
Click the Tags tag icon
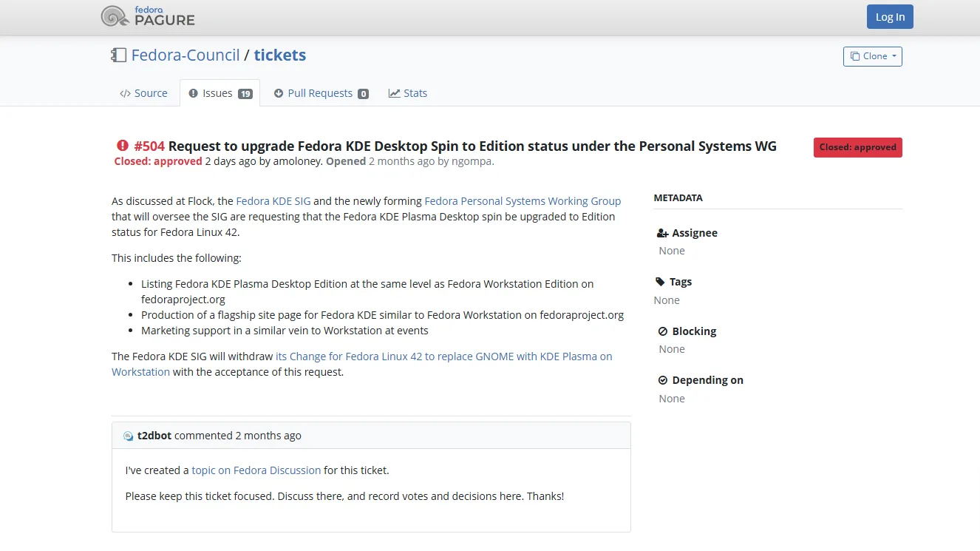(660, 282)
